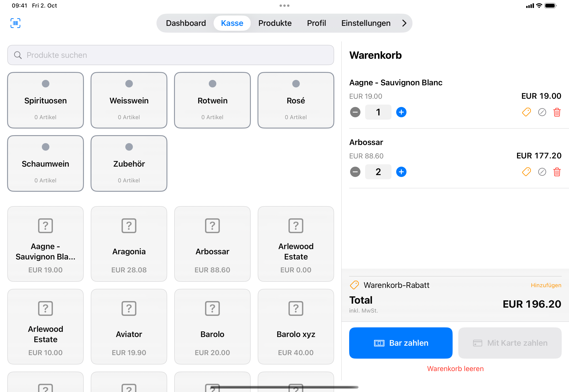
Task: Click slashed circle icon for Aagne Sauvignon Blanc
Action: (542, 112)
